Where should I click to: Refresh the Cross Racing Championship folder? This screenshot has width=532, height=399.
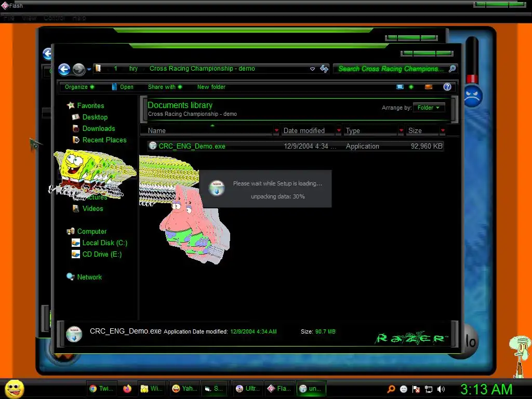coord(324,69)
